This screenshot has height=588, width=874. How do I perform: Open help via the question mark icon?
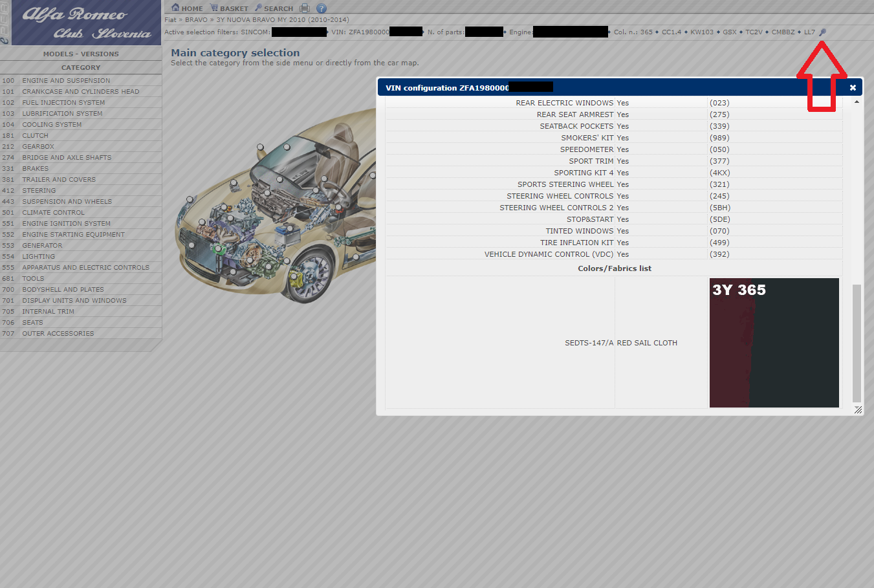point(322,8)
